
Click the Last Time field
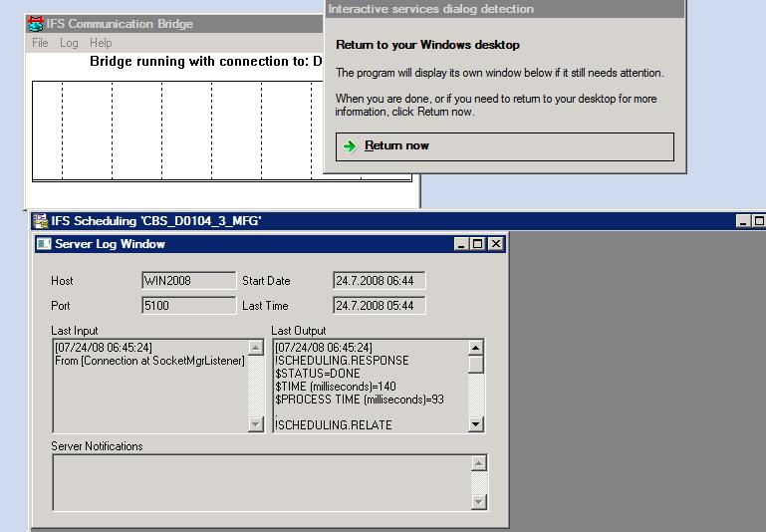[x=380, y=306]
